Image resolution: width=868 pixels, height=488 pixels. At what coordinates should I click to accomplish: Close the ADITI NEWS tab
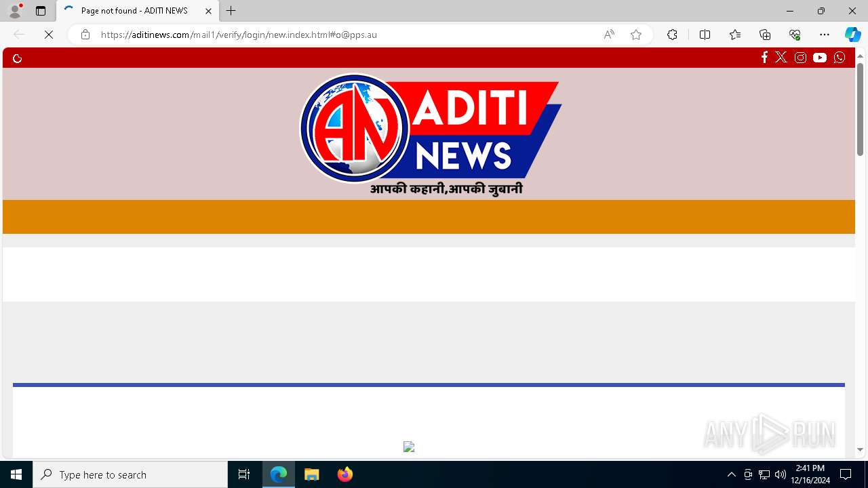[208, 11]
